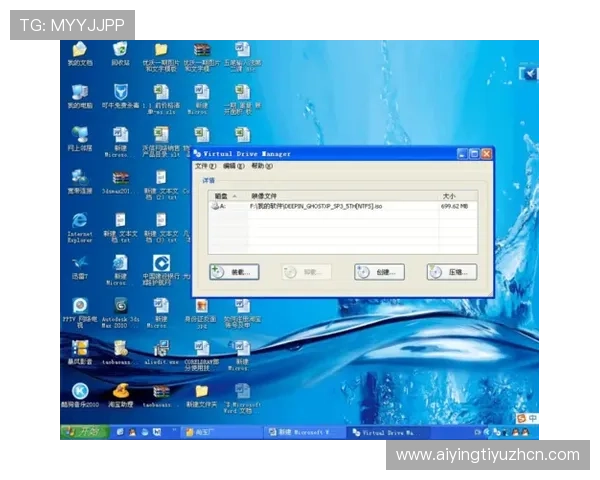Select the 暴风影音 desktop icon
Image resolution: width=600 pixels, height=480 pixels.
[x=79, y=350]
